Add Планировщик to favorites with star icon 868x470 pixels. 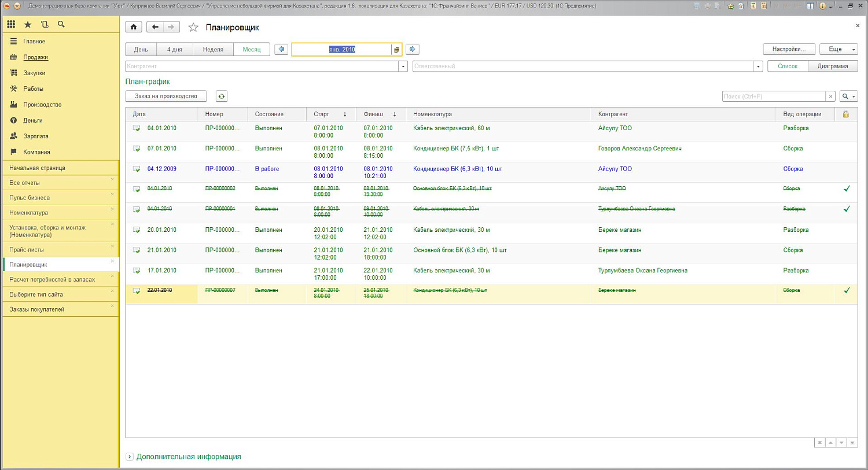pyautogui.click(x=193, y=28)
